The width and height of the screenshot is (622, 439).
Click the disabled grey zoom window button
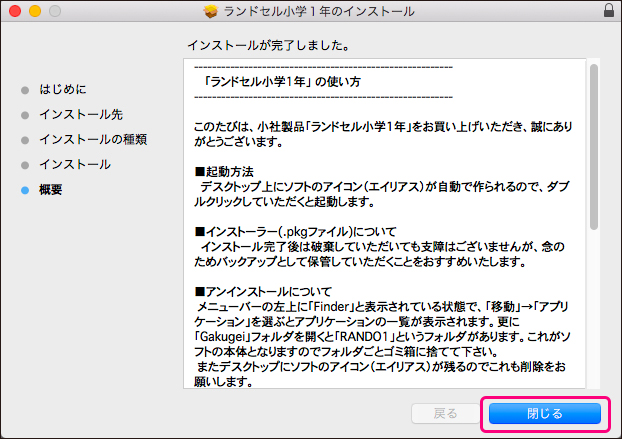click(x=55, y=11)
